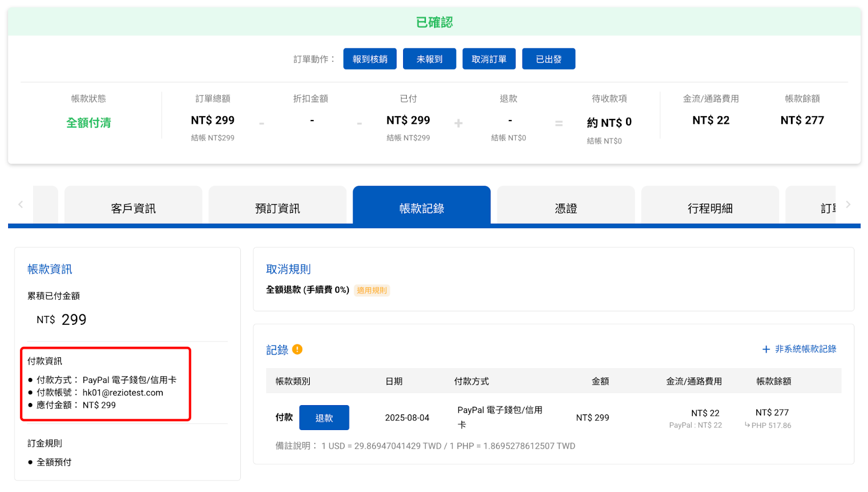Image resolution: width=868 pixels, height=492 pixels.
Task: Click 約 NT$ 0 under 待收款項
Action: click(609, 123)
